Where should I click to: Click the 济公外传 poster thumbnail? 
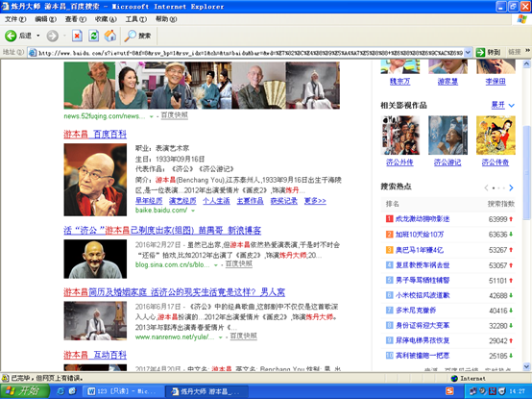pyautogui.click(x=400, y=136)
